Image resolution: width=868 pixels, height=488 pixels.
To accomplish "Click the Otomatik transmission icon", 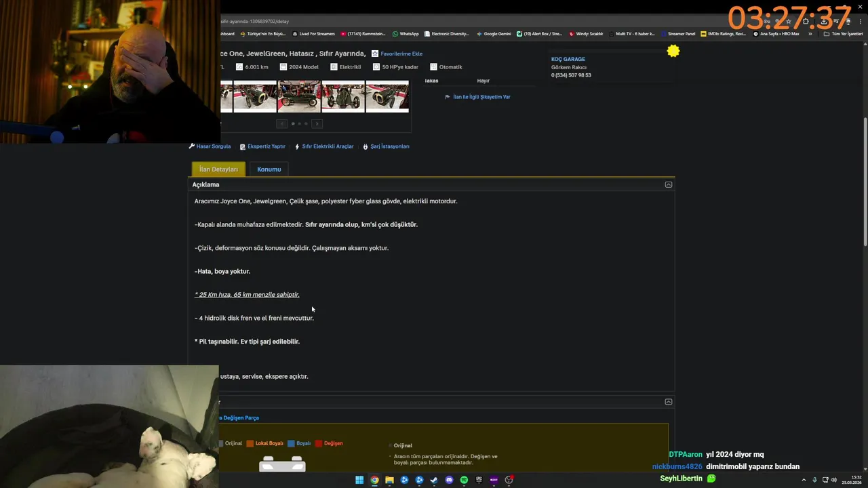I will tap(433, 66).
